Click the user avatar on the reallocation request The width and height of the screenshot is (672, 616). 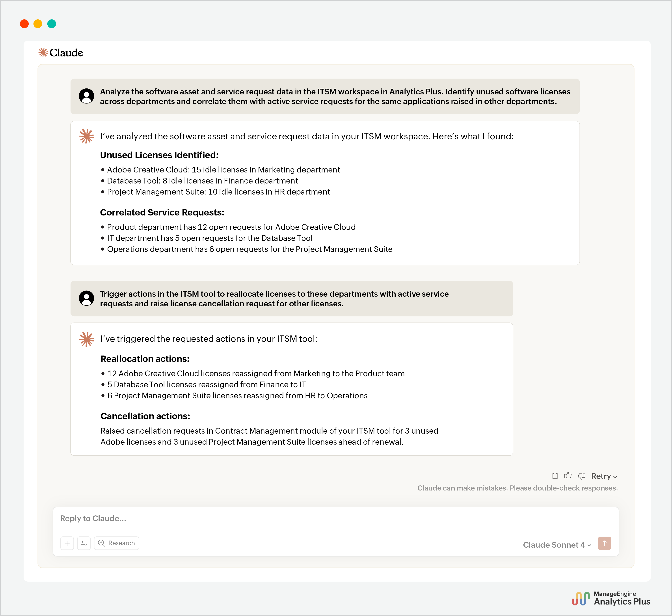86,298
